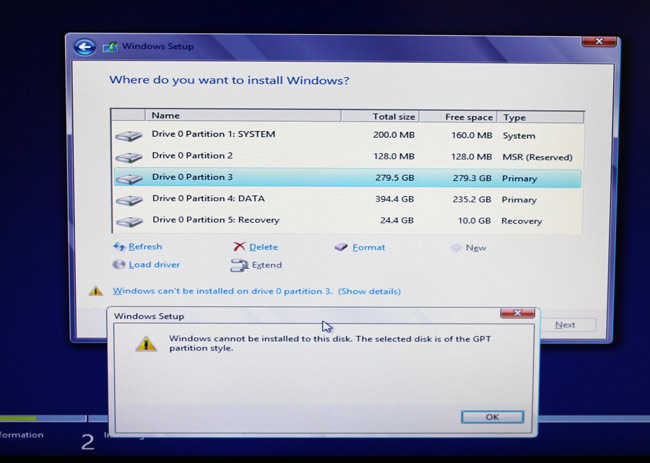Select Drive 0 Partition 2 row
The height and width of the screenshot is (463, 650).
pyautogui.click(x=192, y=156)
